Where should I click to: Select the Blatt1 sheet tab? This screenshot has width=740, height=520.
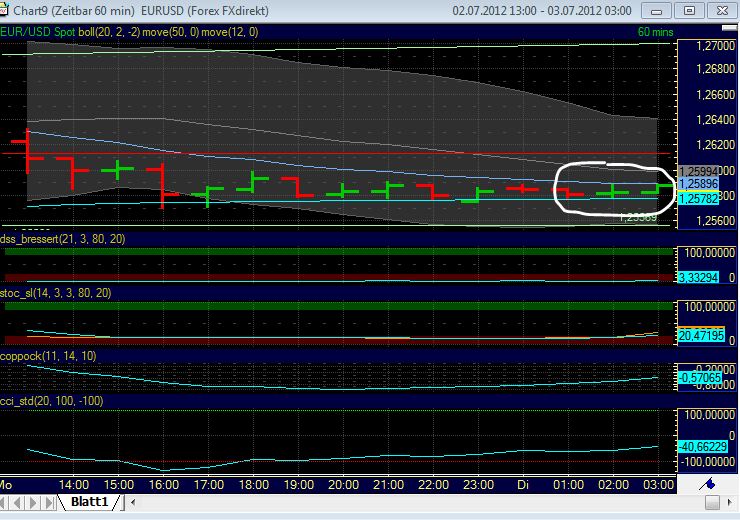tap(89, 502)
